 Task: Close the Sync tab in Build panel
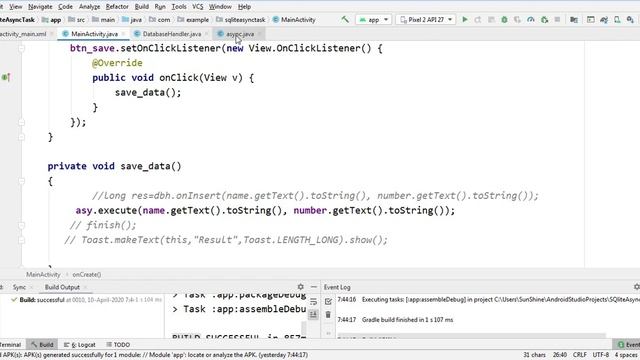pos(31,287)
